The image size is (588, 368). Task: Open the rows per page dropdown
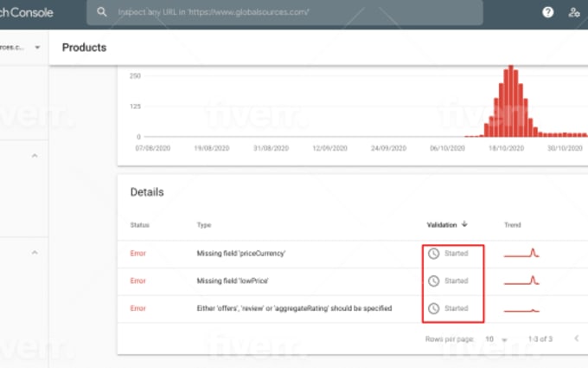tap(495, 339)
